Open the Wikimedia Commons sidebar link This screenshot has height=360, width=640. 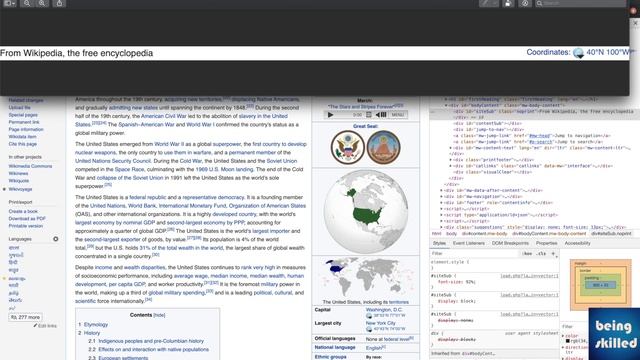[30, 166]
